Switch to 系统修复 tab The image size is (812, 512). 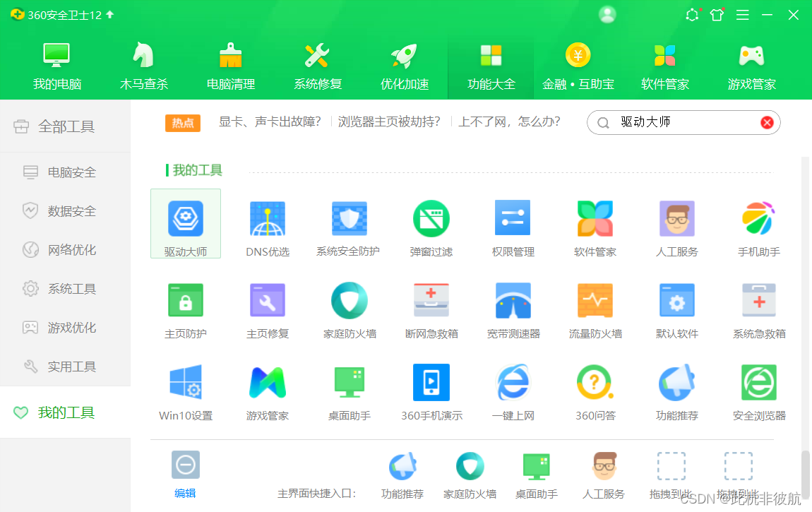click(x=318, y=66)
